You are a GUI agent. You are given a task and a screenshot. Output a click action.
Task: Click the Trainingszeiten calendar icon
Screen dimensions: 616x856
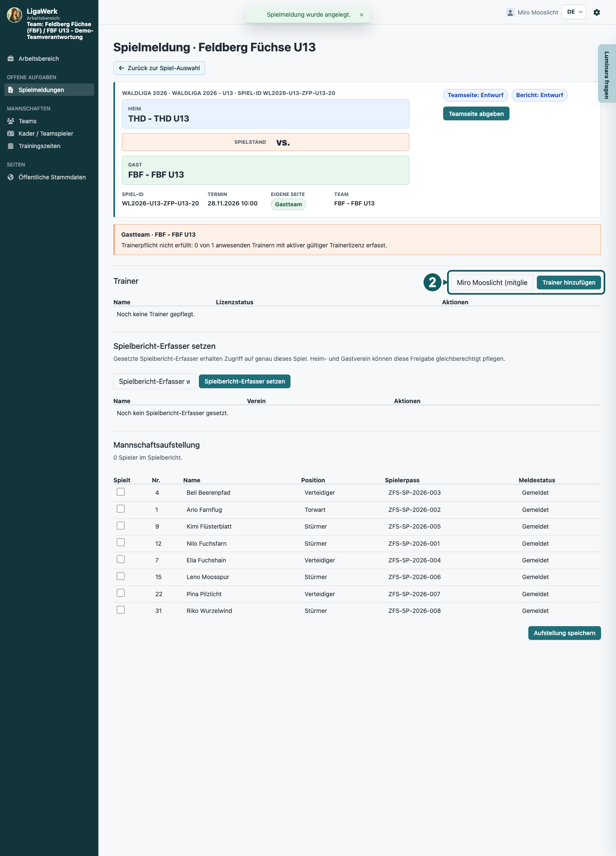tap(11, 146)
